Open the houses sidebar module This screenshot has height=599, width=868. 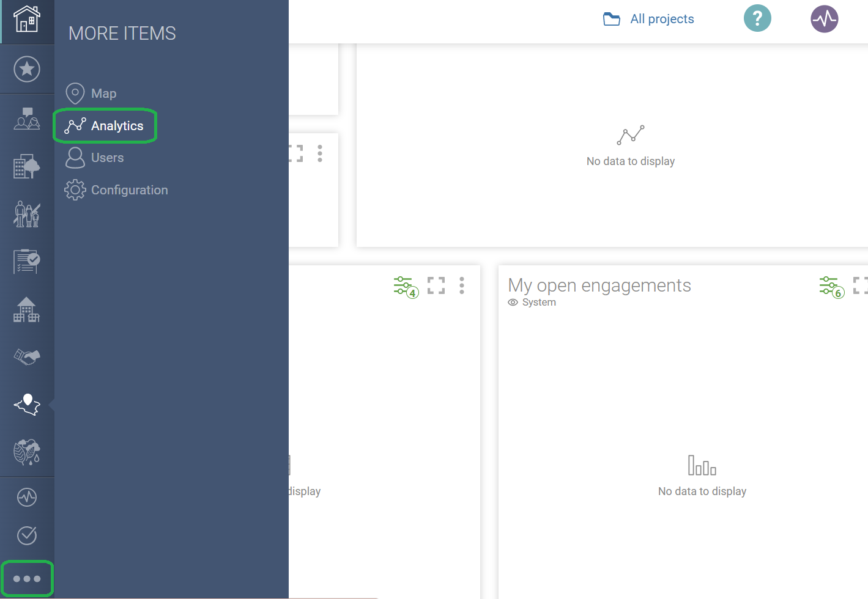pyautogui.click(x=27, y=310)
